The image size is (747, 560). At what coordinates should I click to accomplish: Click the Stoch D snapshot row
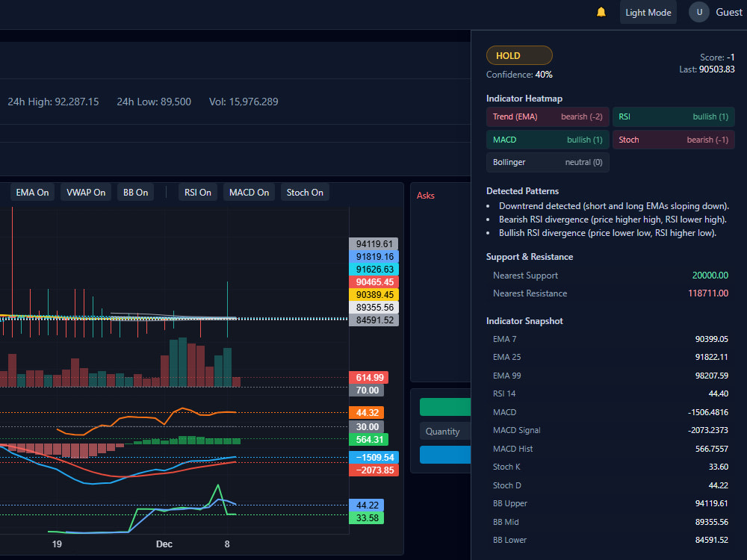coord(610,485)
